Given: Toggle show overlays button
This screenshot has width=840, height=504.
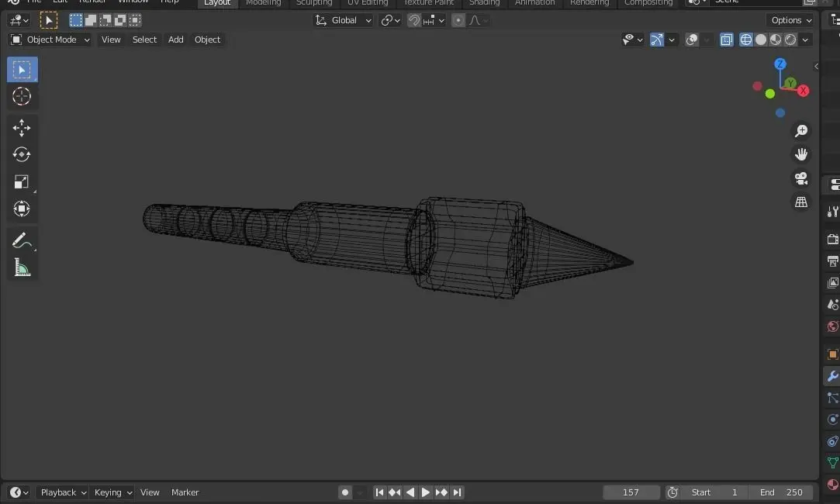Looking at the screenshot, I should 692,40.
